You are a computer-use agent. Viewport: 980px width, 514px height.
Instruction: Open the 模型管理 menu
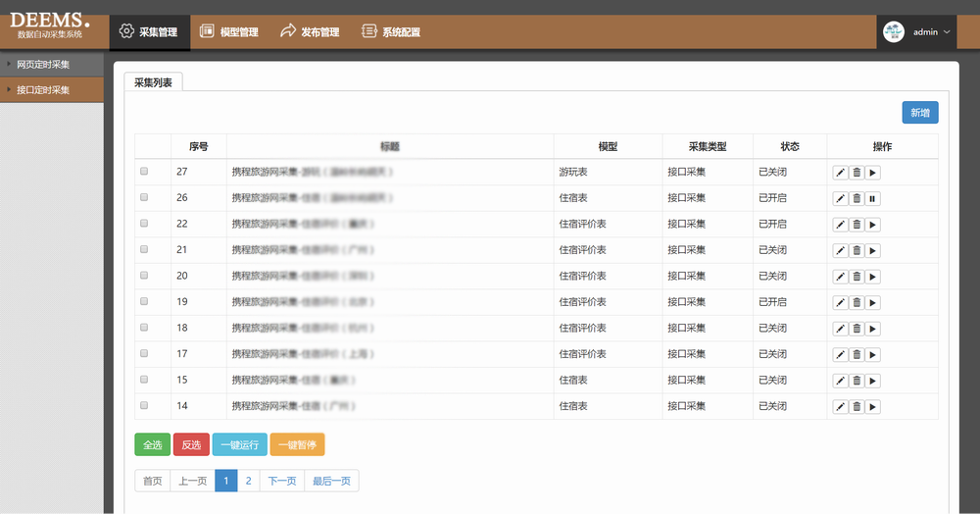(x=229, y=31)
